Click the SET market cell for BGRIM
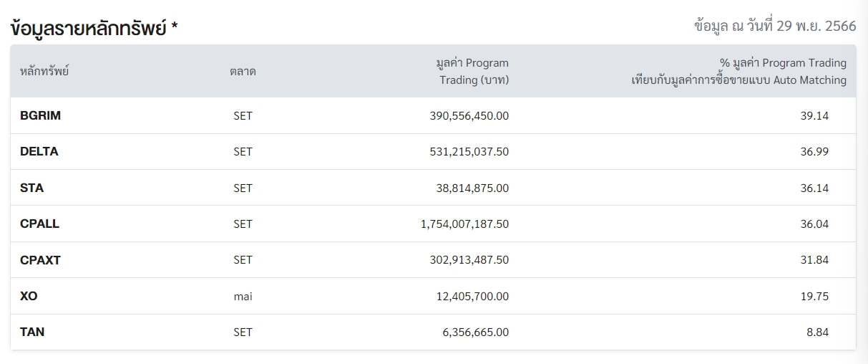Screen dimensions: 868x364 243,115
